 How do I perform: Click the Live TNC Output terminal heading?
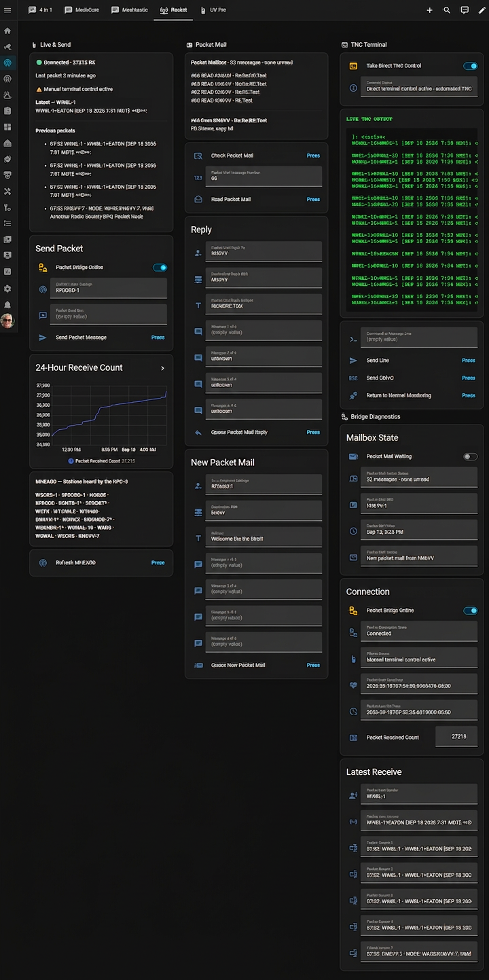point(369,119)
